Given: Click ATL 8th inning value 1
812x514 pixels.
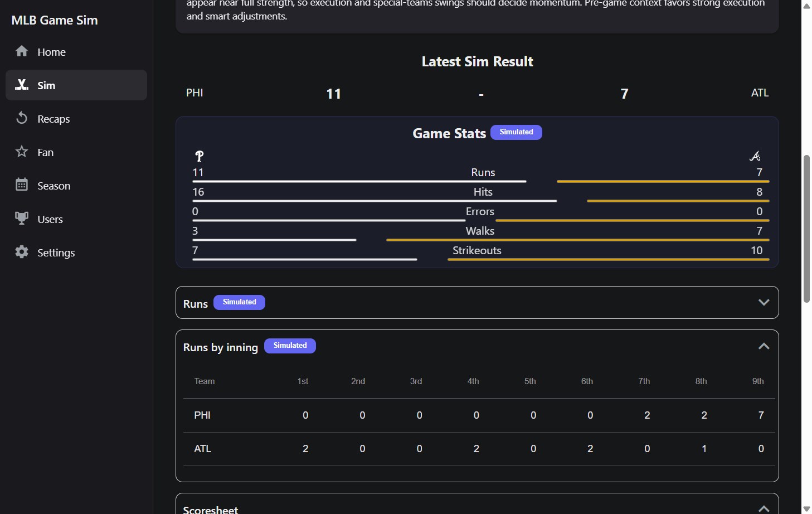Looking at the screenshot, I should [x=704, y=449].
